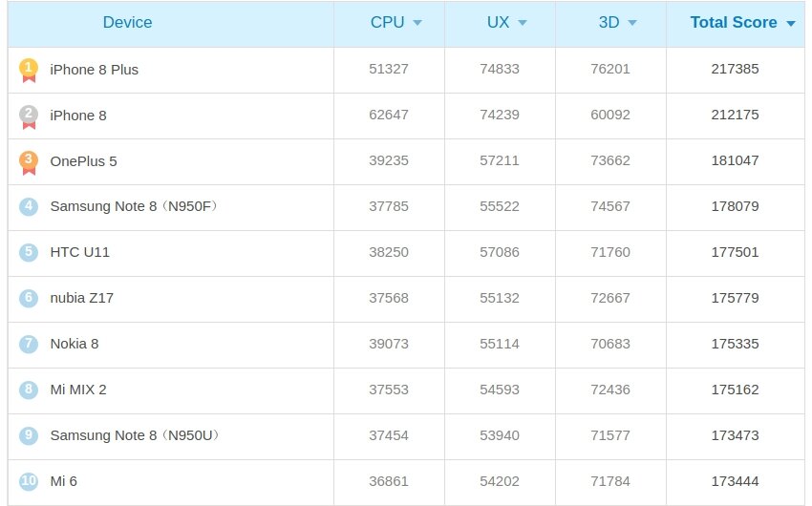The height and width of the screenshot is (506, 812).
Task: Click iPhone 8 Plus UX score 74833
Action: [500, 69]
